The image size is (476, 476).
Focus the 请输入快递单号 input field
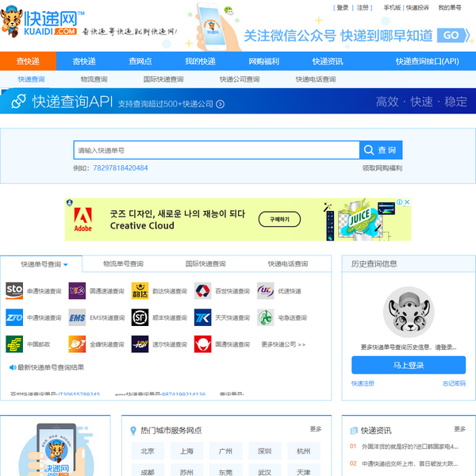click(x=216, y=150)
